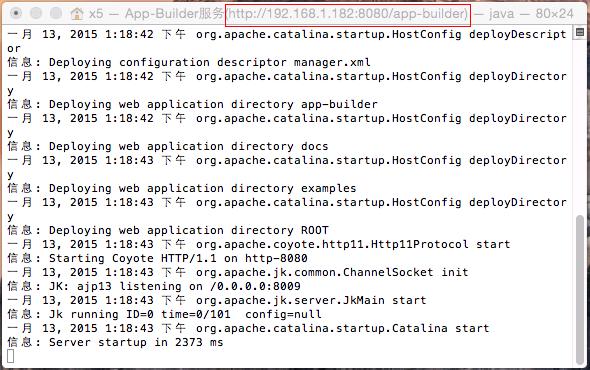Click the close window button
The height and width of the screenshot is (370, 590).
pyautogui.click(x=16, y=13)
